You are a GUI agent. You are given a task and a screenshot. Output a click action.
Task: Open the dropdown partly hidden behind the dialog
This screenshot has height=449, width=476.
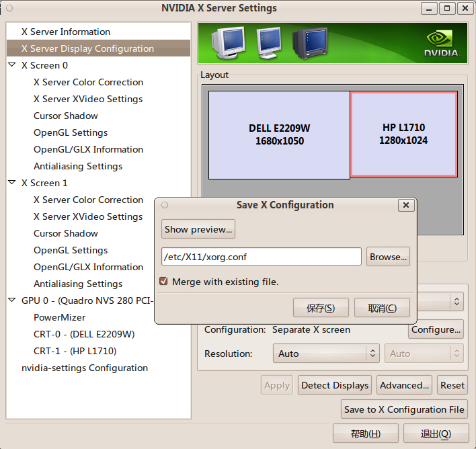point(440,301)
